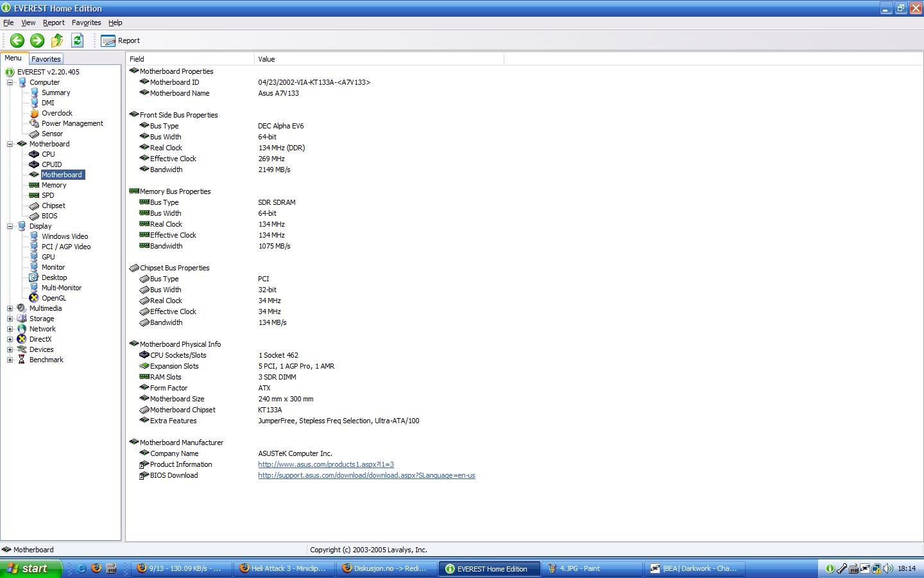
Task: Select the Monitor icon item
Action: tap(35, 267)
